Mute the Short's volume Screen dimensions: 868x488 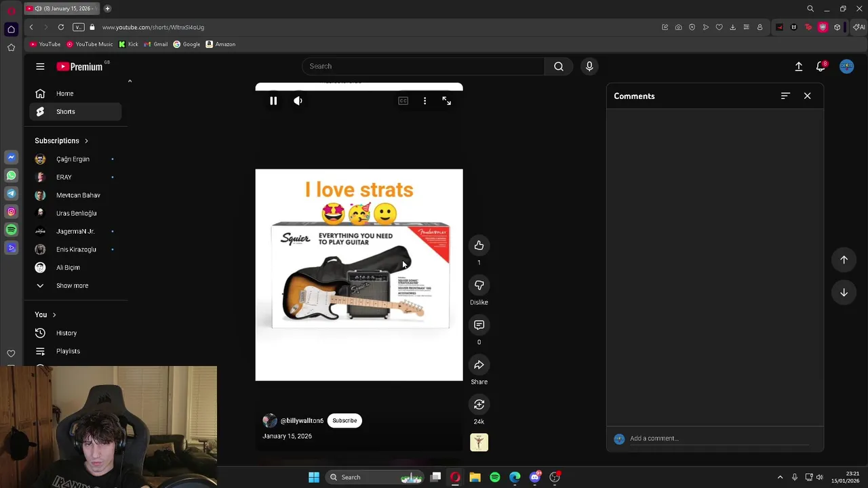[298, 101]
